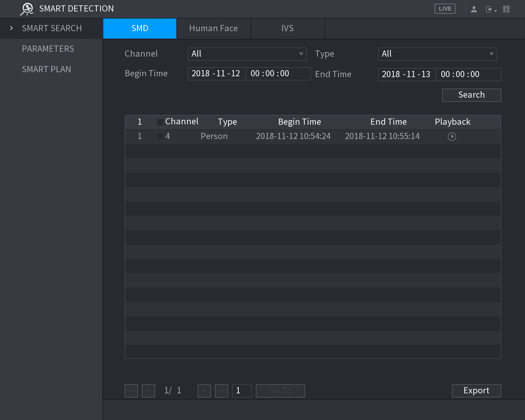Go to next page with > button

pyautogui.click(x=204, y=390)
